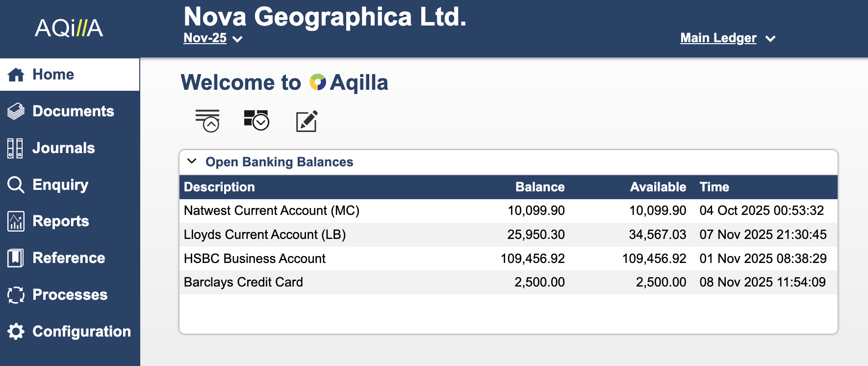
Task: Click the expand widgets toolbar icon
Action: point(256,120)
